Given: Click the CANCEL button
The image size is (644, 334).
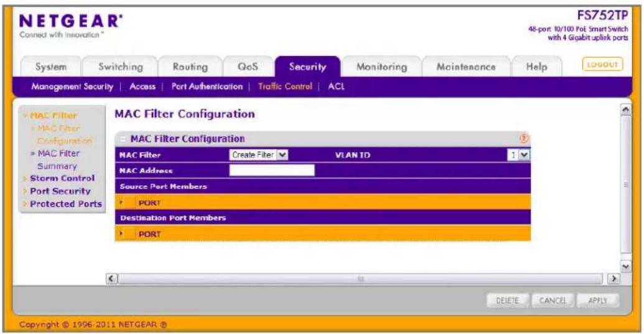Looking at the screenshot, I should 553,301.
